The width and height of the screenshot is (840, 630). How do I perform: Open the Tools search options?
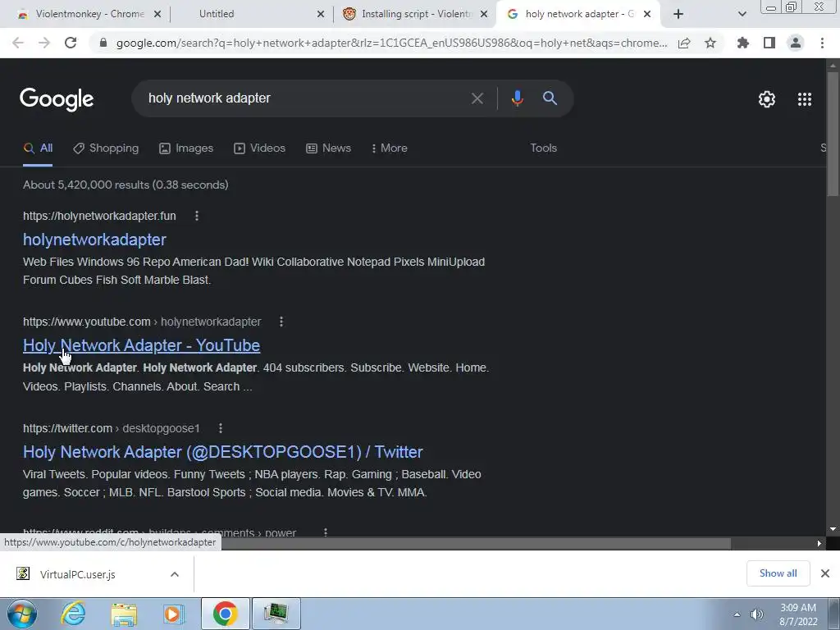543,148
